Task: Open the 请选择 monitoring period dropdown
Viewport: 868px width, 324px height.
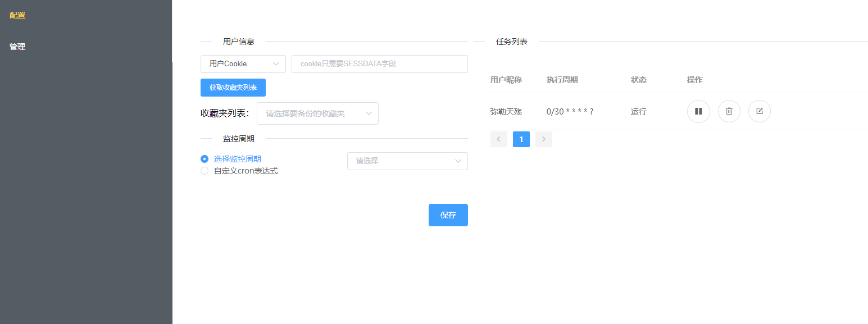Action: (407, 161)
